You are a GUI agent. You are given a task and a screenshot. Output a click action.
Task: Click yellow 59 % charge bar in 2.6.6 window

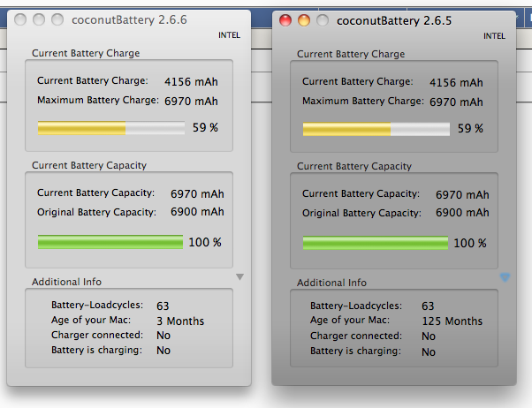pyautogui.click(x=111, y=128)
